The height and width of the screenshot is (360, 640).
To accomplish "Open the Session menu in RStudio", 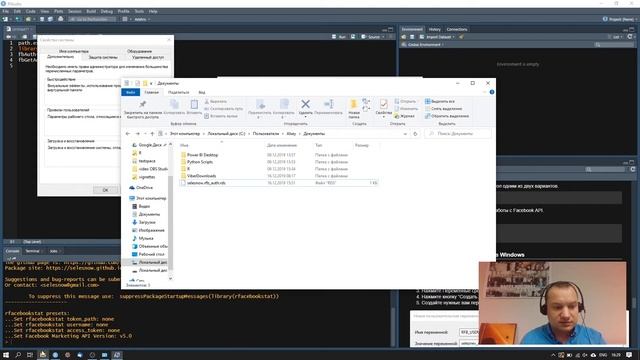I will [74, 11].
